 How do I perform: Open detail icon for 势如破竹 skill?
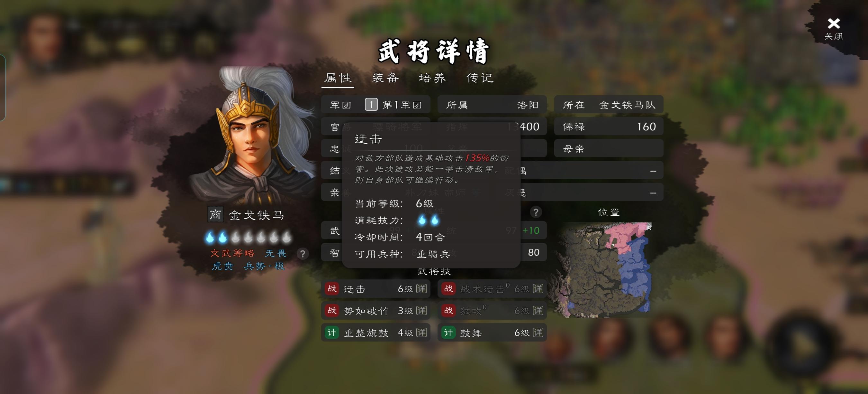pyautogui.click(x=421, y=311)
